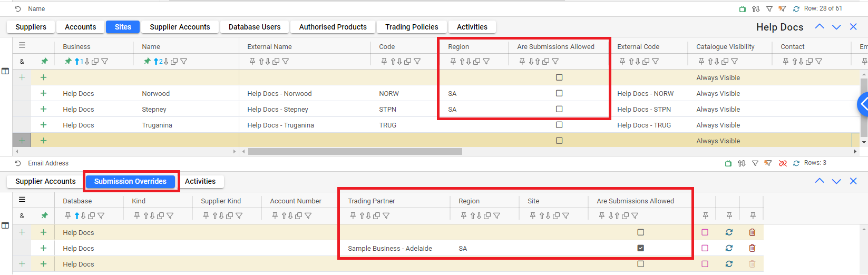
Task: Click the red unlink icon in lower toolbar
Action: tap(783, 163)
